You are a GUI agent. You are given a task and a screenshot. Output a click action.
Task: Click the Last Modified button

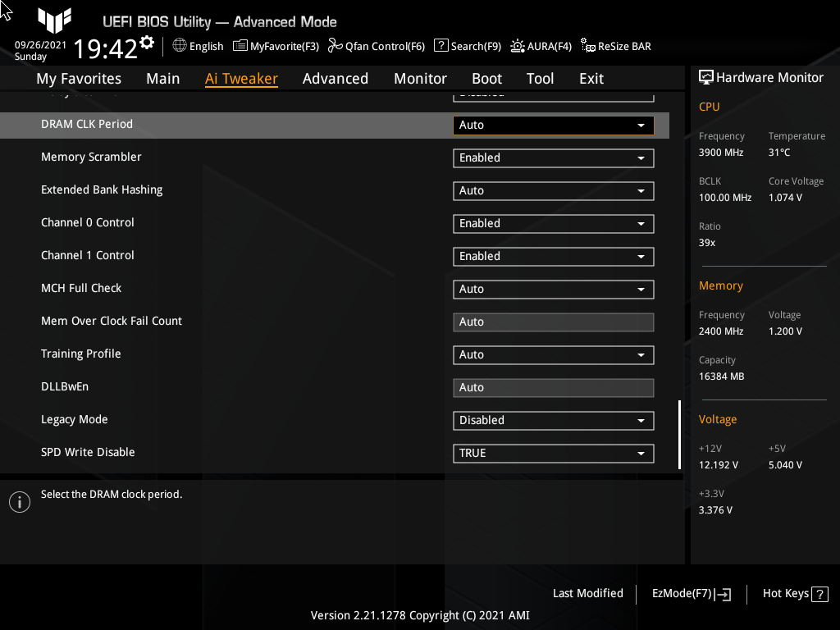[x=587, y=593]
